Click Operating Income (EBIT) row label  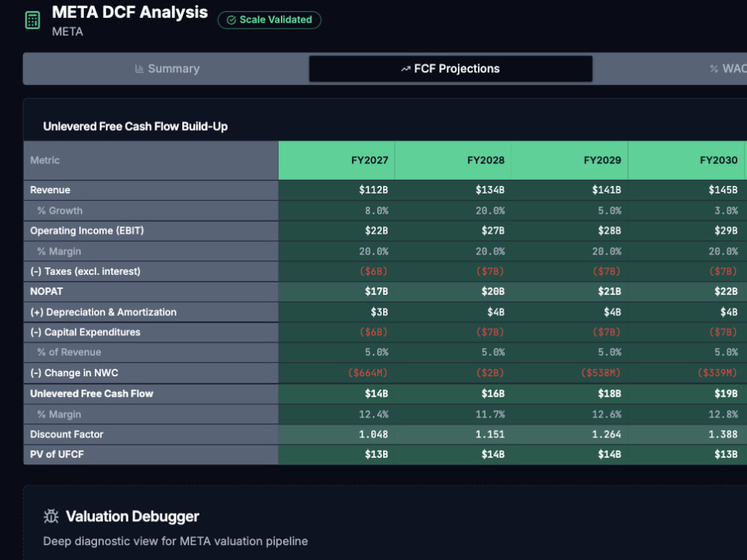tap(87, 231)
